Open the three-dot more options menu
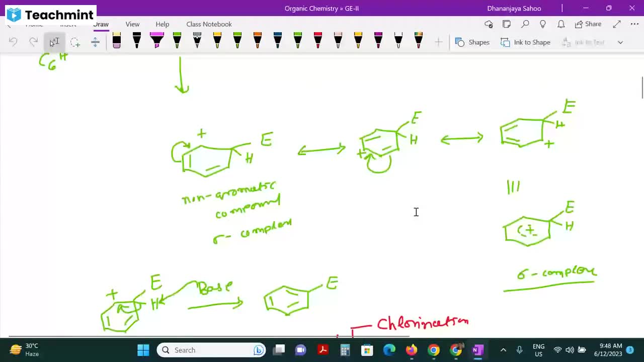 pyautogui.click(x=634, y=24)
